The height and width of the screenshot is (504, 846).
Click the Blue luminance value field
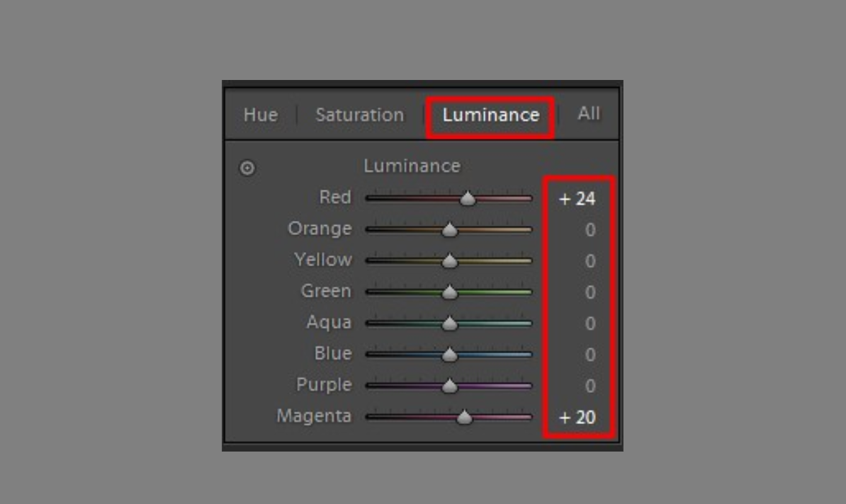click(590, 355)
